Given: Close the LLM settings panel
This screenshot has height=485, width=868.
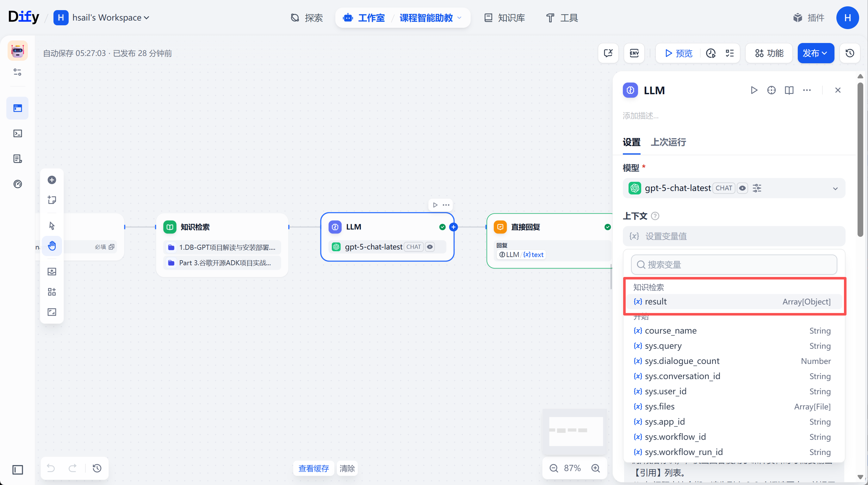Looking at the screenshot, I should 838,90.
